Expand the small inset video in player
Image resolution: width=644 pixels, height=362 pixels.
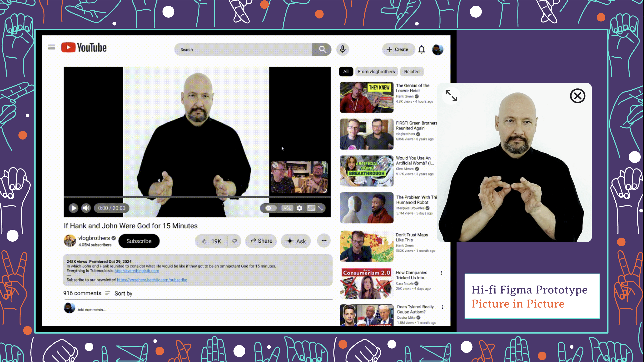[x=275, y=165]
